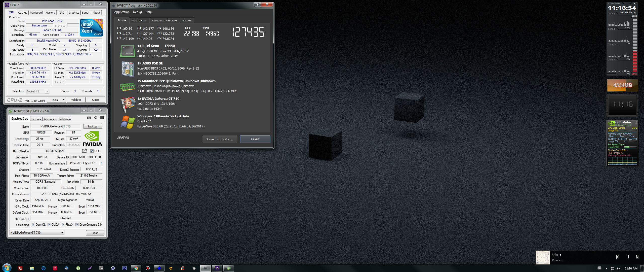Click the START button in Aquamark

pos(255,139)
